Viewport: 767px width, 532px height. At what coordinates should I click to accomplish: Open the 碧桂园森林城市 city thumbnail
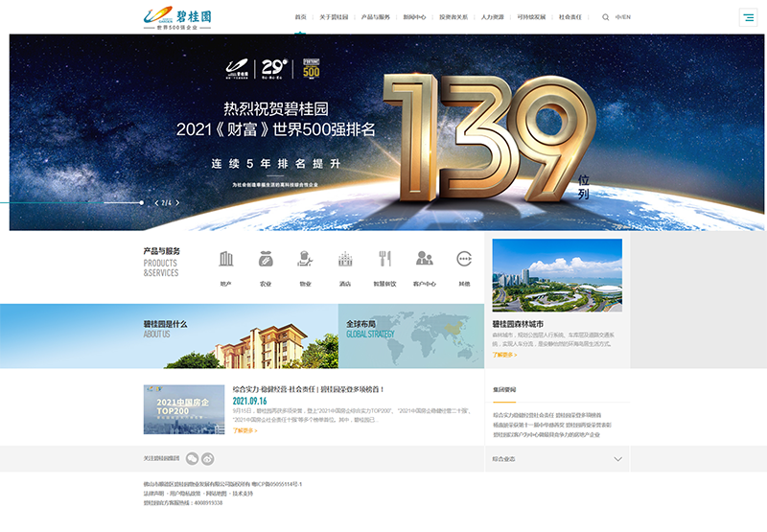557,275
